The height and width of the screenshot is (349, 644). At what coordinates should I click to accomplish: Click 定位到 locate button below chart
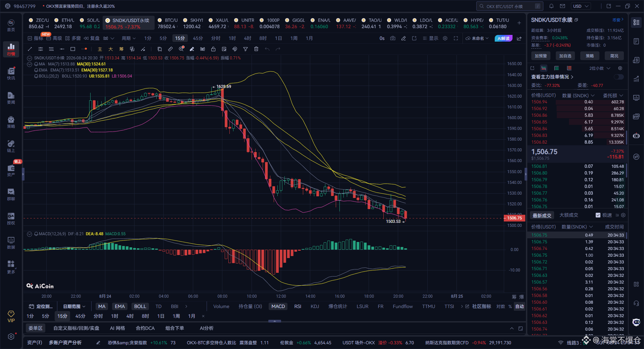(x=41, y=306)
